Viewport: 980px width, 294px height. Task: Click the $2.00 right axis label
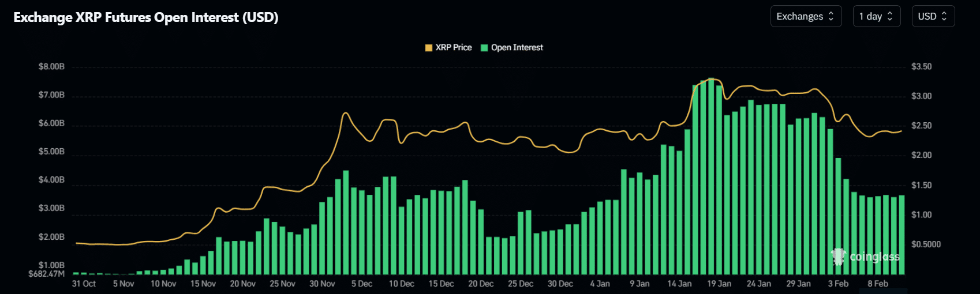(x=922, y=155)
